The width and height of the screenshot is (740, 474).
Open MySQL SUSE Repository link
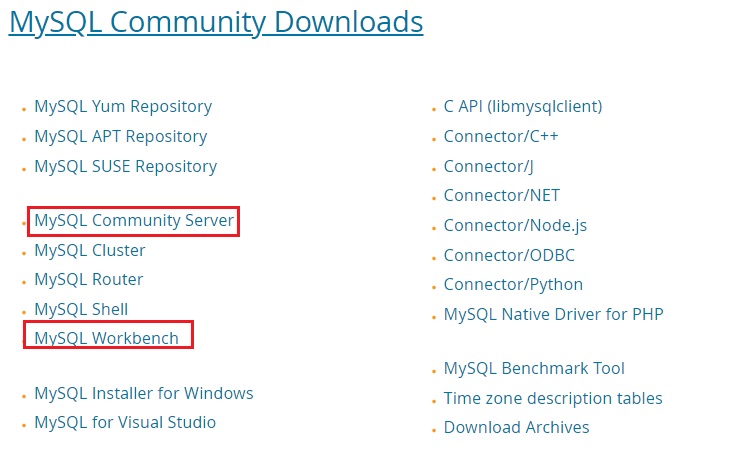[126, 167]
